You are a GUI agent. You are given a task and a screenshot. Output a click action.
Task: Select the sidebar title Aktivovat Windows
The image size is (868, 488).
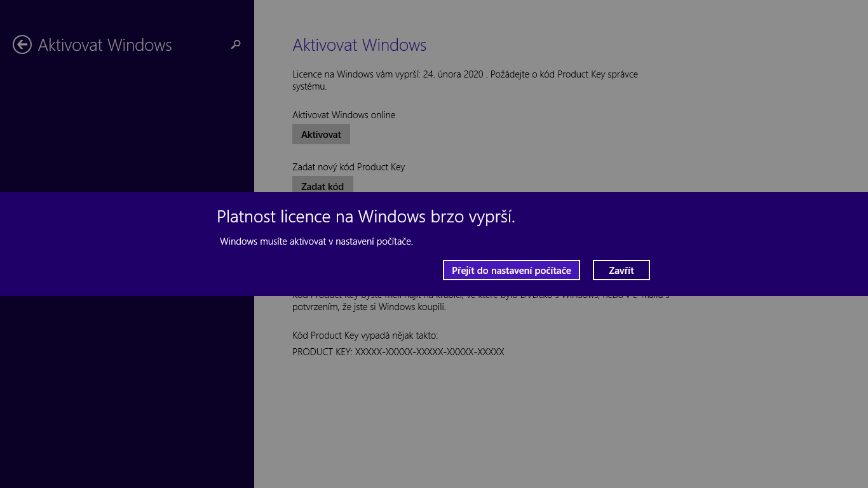(x=105, y=45)
